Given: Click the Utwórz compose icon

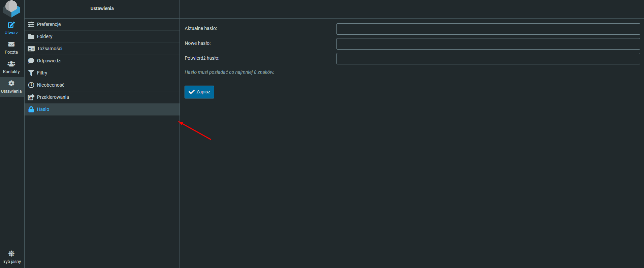Looking at the screenshot, I should click(11, 25).
